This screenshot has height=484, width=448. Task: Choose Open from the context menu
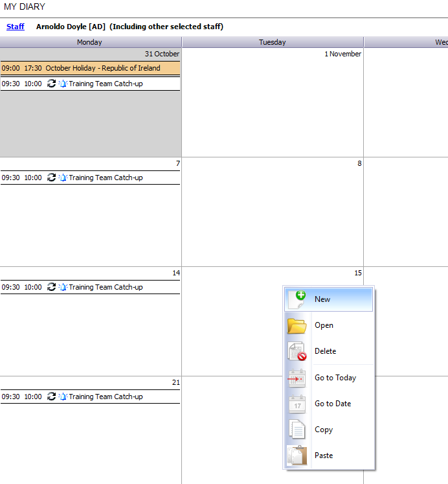pos(328,325)
